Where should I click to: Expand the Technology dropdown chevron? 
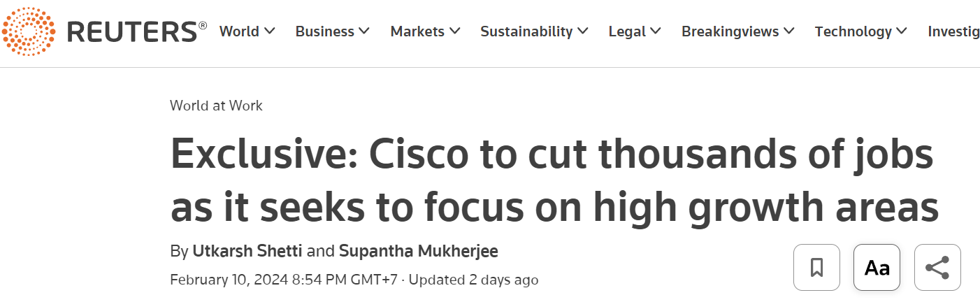coord(902,31)
